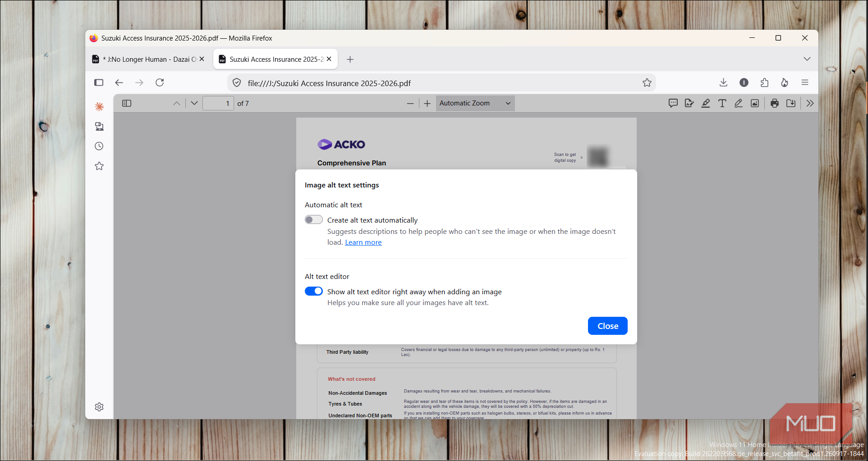Image resolution: width=868 pixels, height=461 pixels.
Task: Open a new browser tab
Action: coord(350,59)
